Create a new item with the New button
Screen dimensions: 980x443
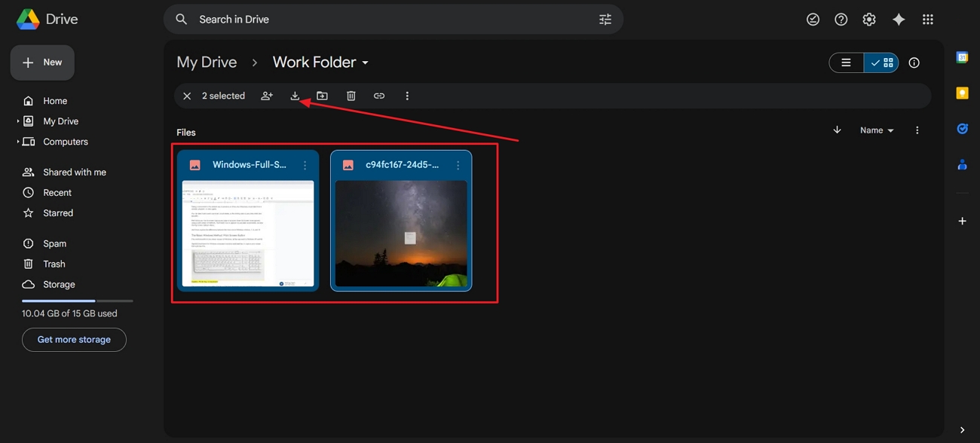[x=42, y=63]
